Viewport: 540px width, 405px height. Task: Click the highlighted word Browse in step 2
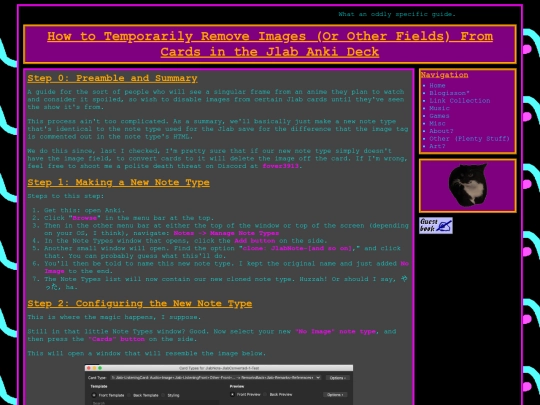tap(84, 218)
